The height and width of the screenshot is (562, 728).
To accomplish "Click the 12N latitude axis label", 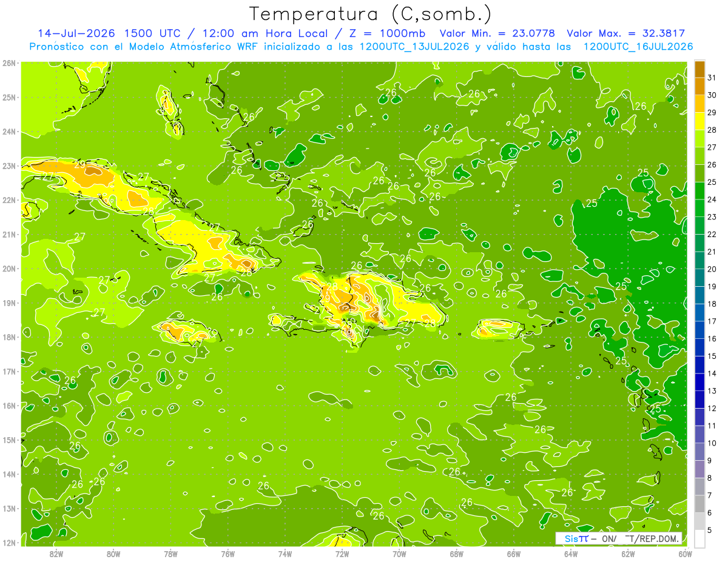I will 9,543.
